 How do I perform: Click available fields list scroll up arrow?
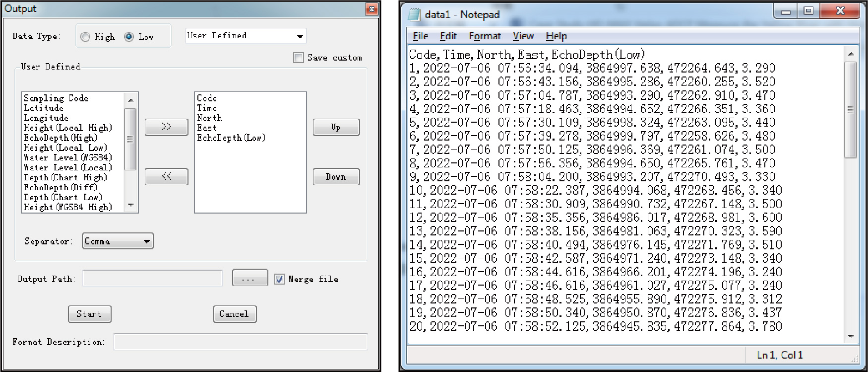[x=130, y=100]
